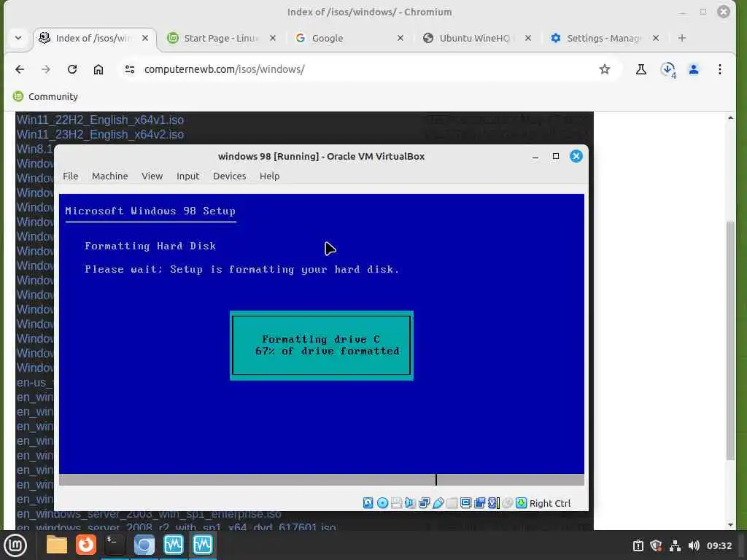747x560 pixels.
Task: Click the audio indicator in VirtualBox status bar
Action: point(410,503)
